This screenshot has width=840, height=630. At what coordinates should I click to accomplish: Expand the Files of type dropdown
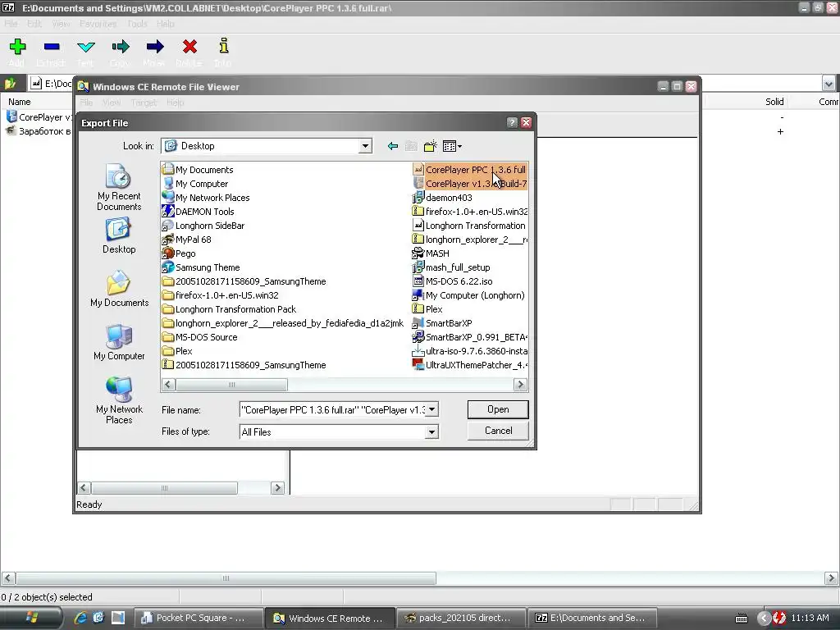click(x=431, y=431)
